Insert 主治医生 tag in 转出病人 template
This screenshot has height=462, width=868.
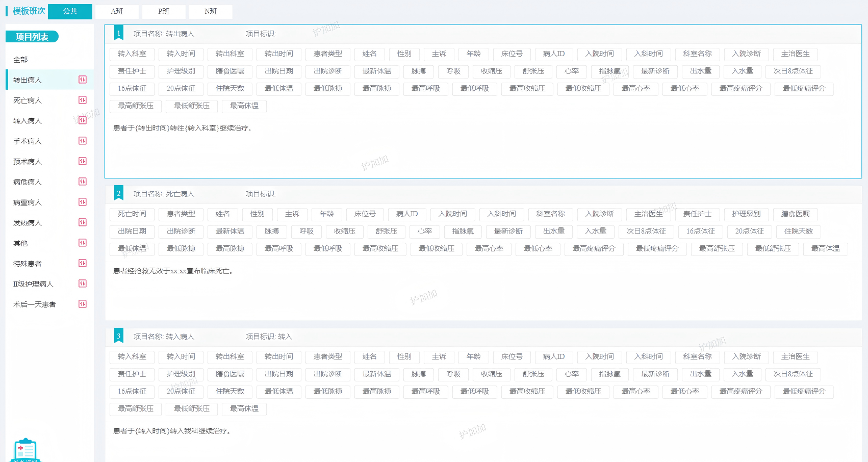pos(796,54)
